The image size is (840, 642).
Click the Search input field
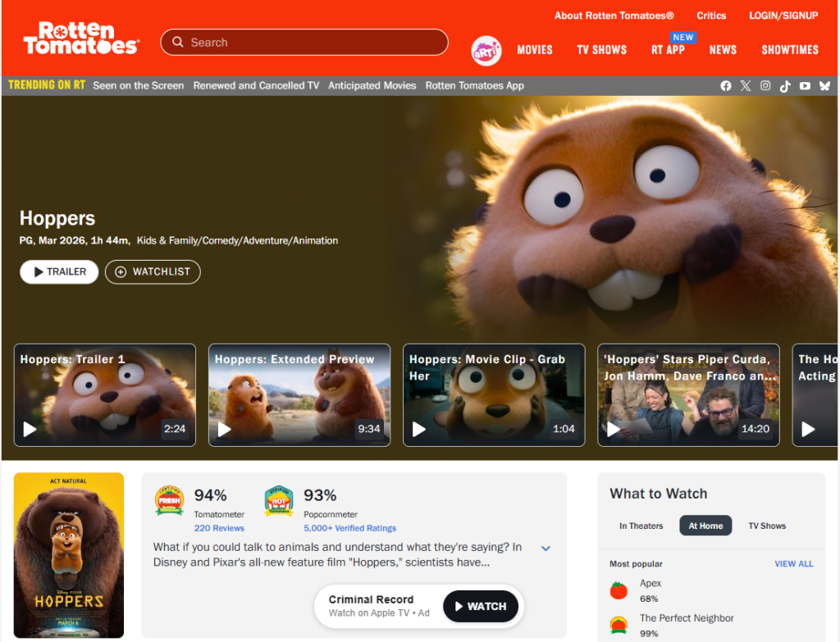[x=312, y=43]
